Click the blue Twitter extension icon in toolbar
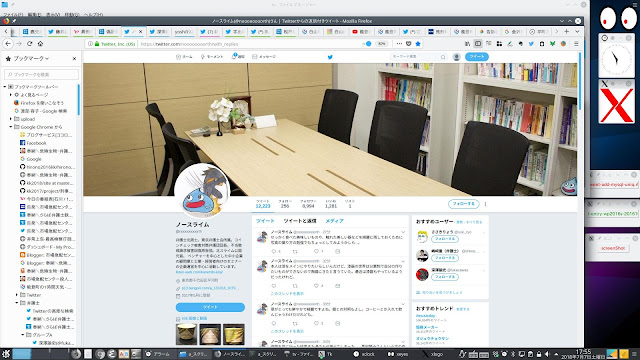 tap(531, 44)
